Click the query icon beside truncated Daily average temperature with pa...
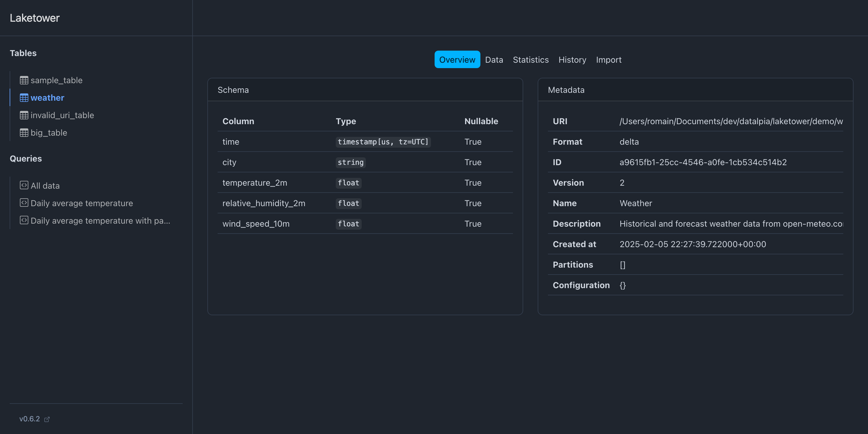Viewport: 868px width, 434px height. point(24,220)
